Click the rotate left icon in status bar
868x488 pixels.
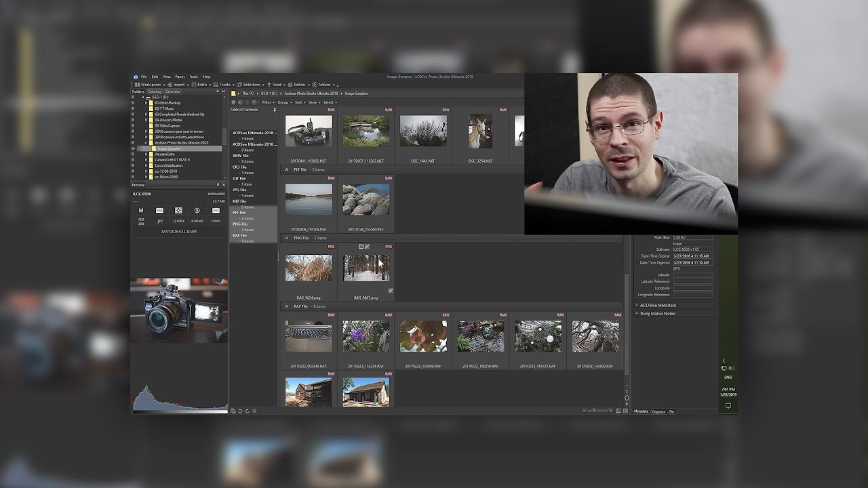pos(240,411)
